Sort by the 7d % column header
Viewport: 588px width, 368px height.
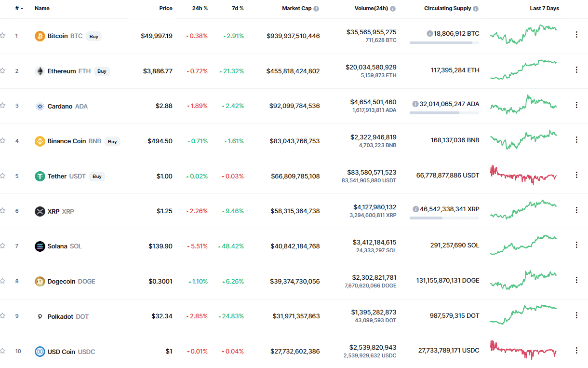[237, 9]
